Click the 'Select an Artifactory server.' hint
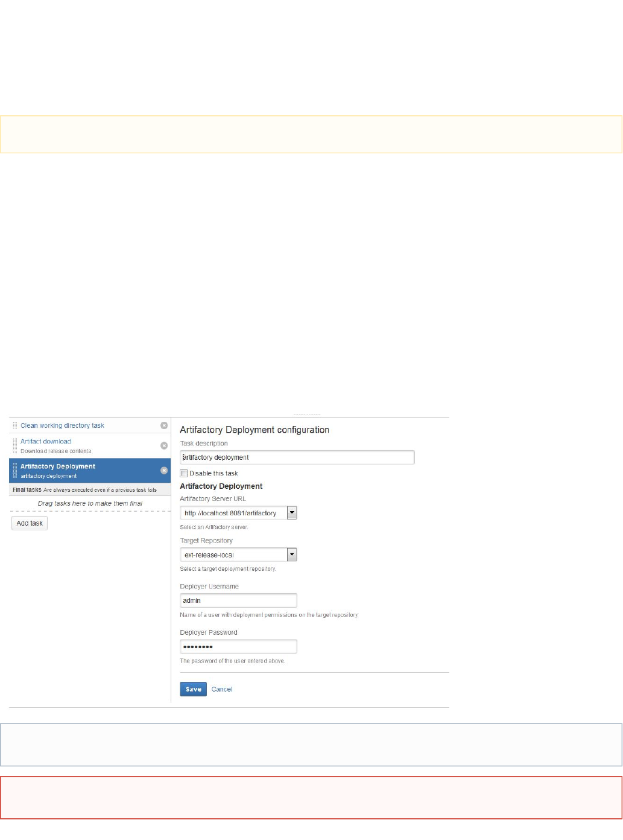Screen dimensions: 623x840 coord(214,527)
